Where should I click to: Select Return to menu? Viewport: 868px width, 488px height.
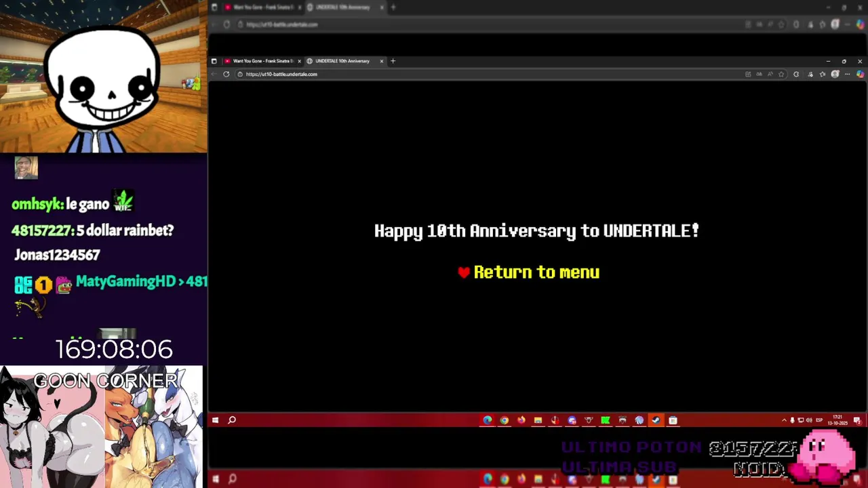point(536,272)
